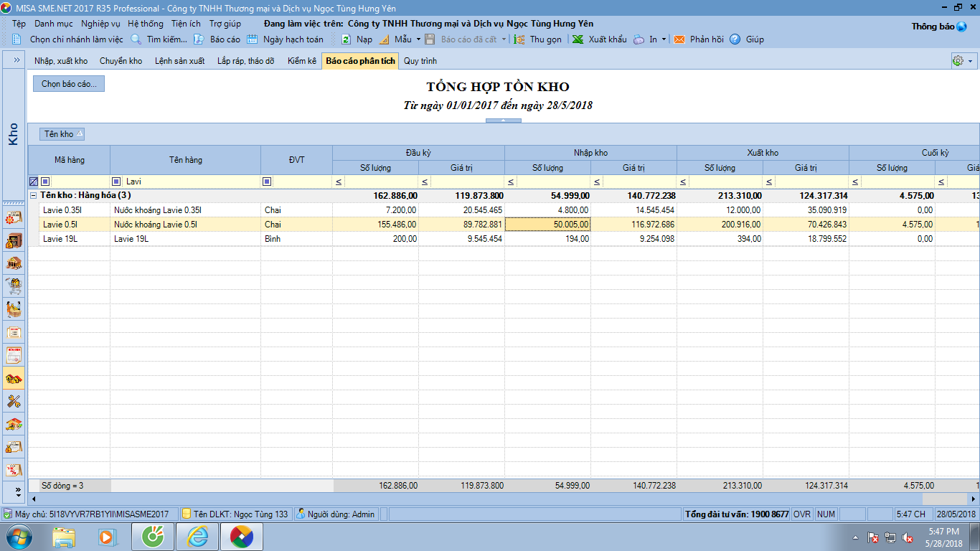The height and width of the screenshot is (551, 980).
Task: Click the highlighted Kho warehouse sidebar icon
Action: (x=14, y=378)
